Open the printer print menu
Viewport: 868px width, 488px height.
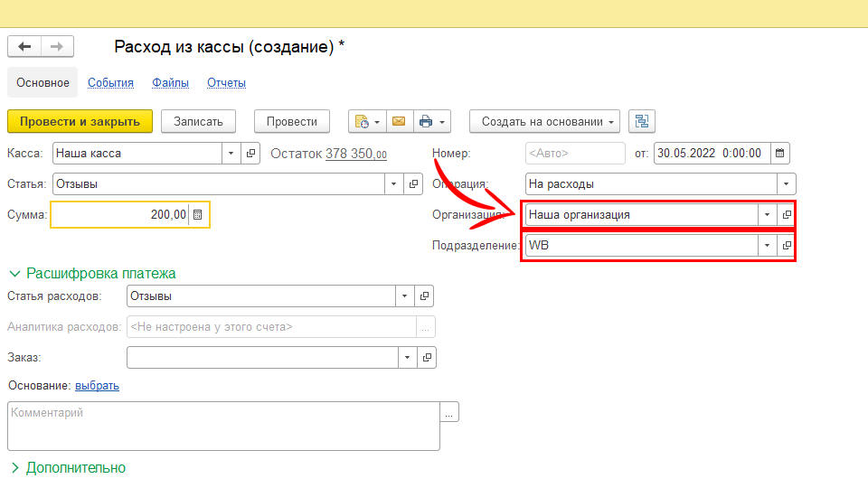point(431,122)
